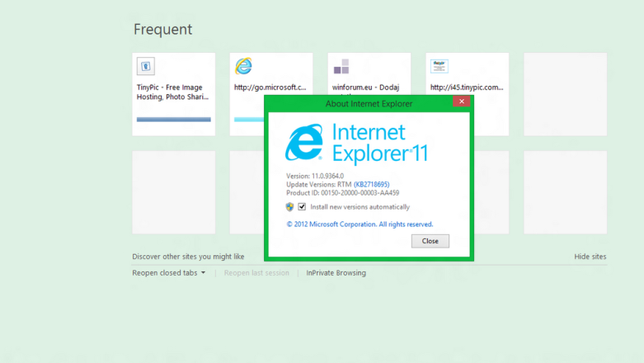Click the winforum.eu purple squares icon
Image resolution: width=644 pixels, height=363 pixels.
pyautogui.click(x=341, y=66)
